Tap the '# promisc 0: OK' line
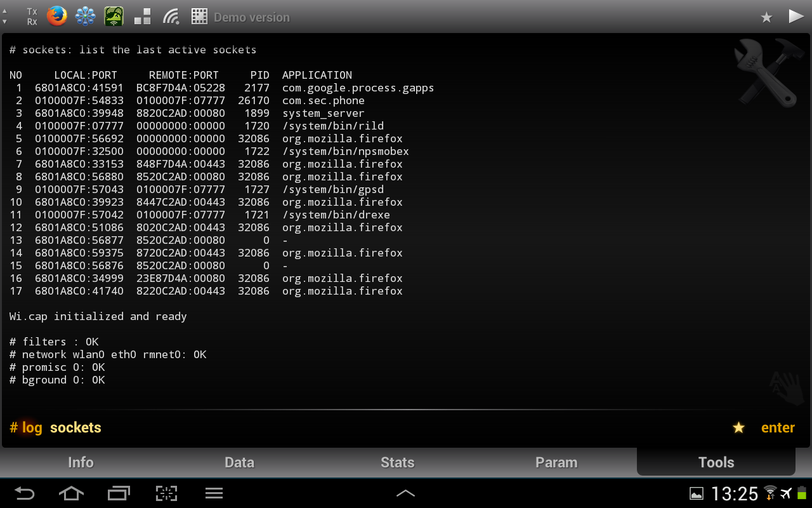 tap(57, 367)
